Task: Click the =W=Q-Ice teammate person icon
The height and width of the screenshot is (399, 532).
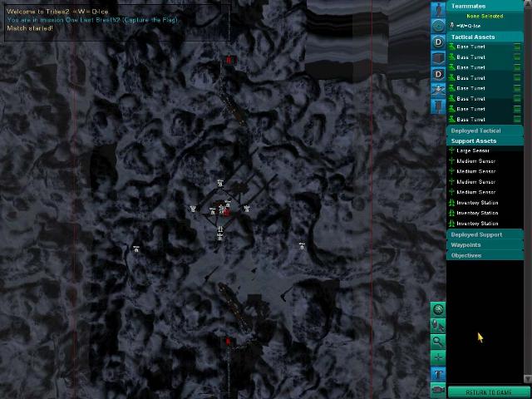Action: (452, 26)
